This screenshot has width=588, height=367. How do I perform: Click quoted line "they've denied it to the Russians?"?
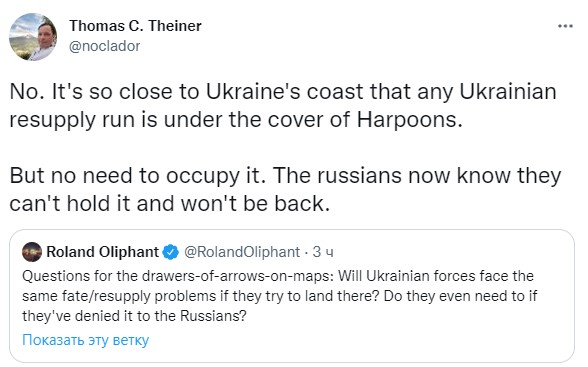(x=134, y=316)
